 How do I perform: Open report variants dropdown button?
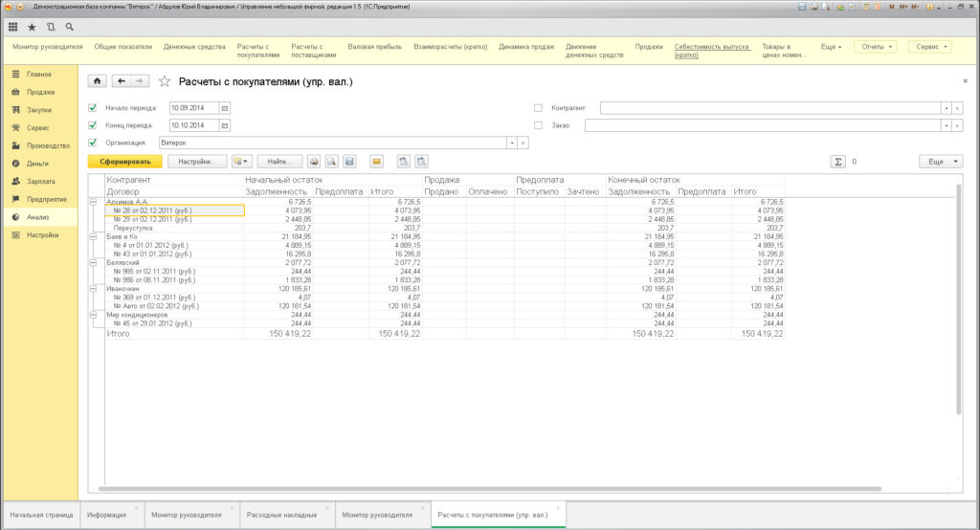[241, 162]
